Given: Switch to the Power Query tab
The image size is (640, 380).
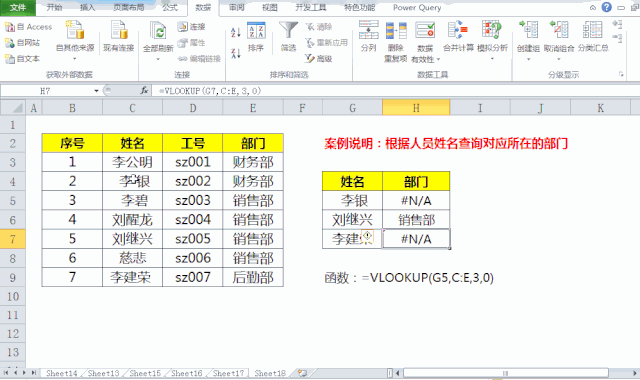Looking at the screenshot, I should (x=417, y=7).
